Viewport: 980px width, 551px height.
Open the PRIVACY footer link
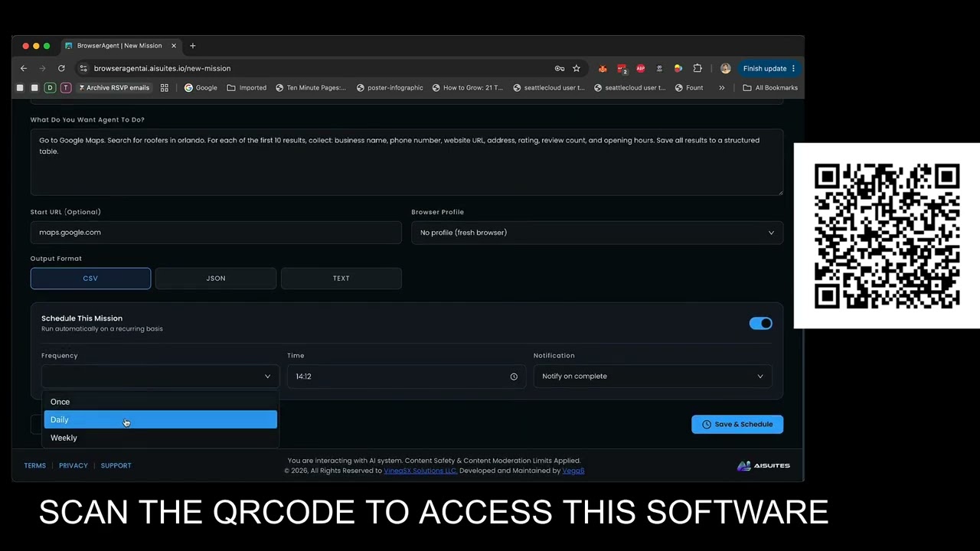73,465
